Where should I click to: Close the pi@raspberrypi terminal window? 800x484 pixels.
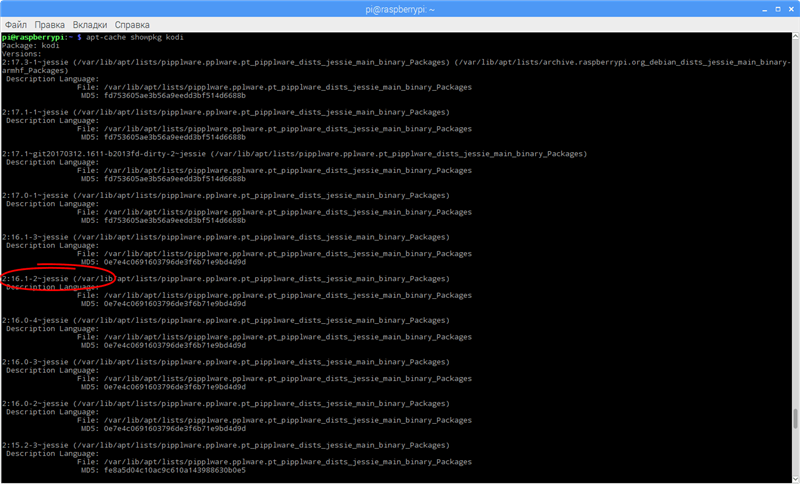(789, 8)
